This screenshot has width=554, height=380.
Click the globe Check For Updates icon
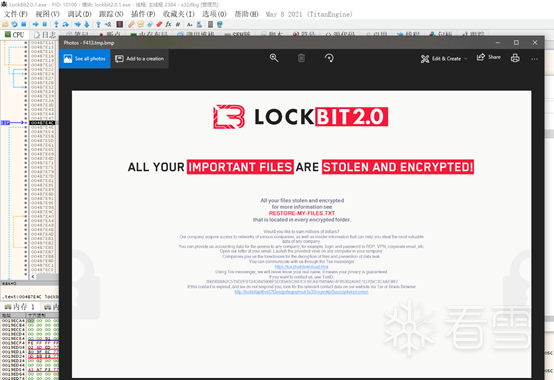[220, 24]
